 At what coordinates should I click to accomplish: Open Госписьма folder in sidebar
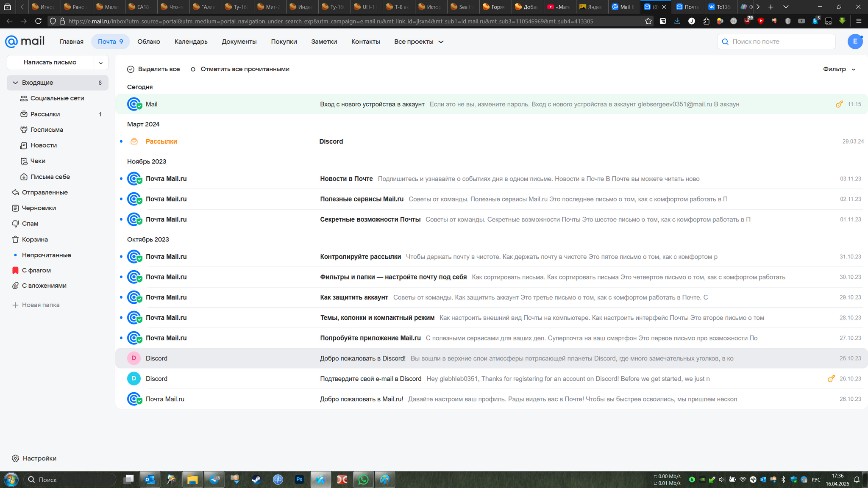[46, 130]
